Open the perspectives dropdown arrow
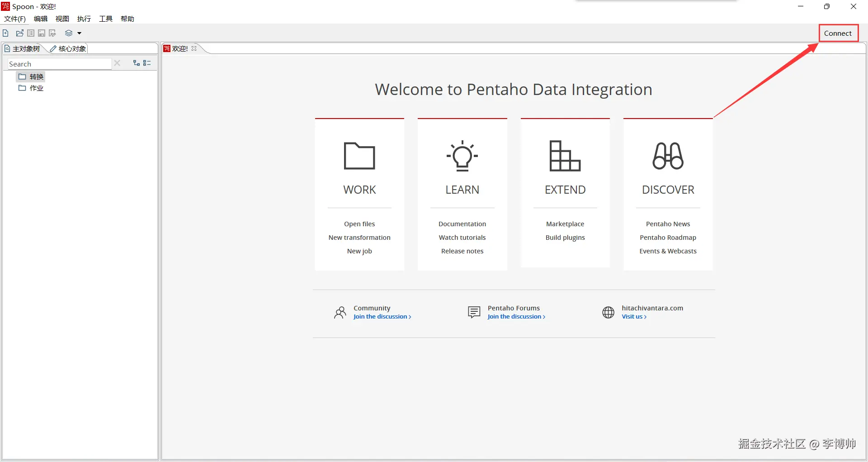868x462 pixels. point(80,33)
